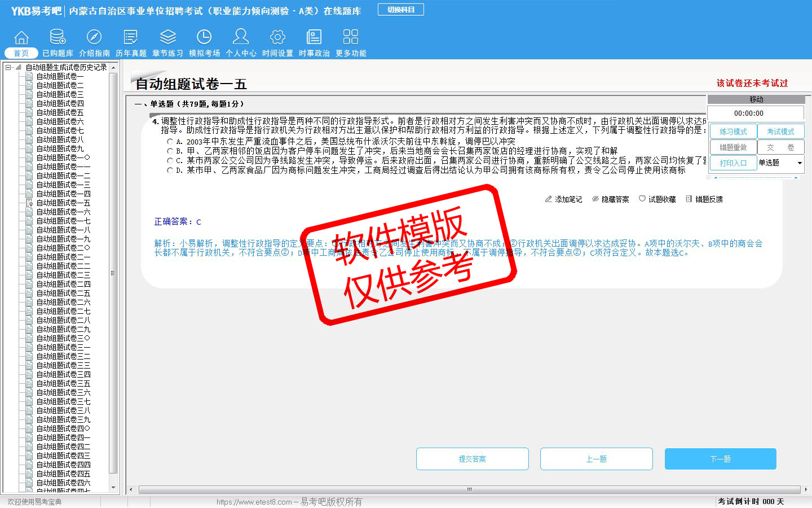Select answer option A radio button
The height and width of the screenshot is (508, 812).
click(170, 142)
